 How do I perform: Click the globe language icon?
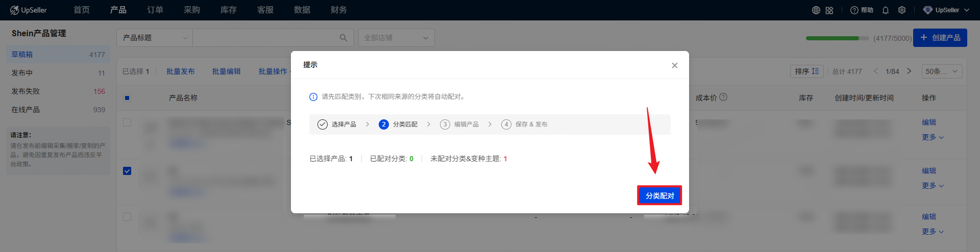pyautogui.click(x=816, y=10)
